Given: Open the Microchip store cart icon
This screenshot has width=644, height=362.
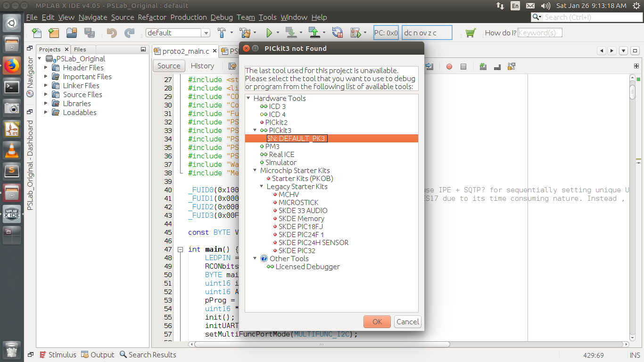Looking at the screenshot, I should (470, 33).
